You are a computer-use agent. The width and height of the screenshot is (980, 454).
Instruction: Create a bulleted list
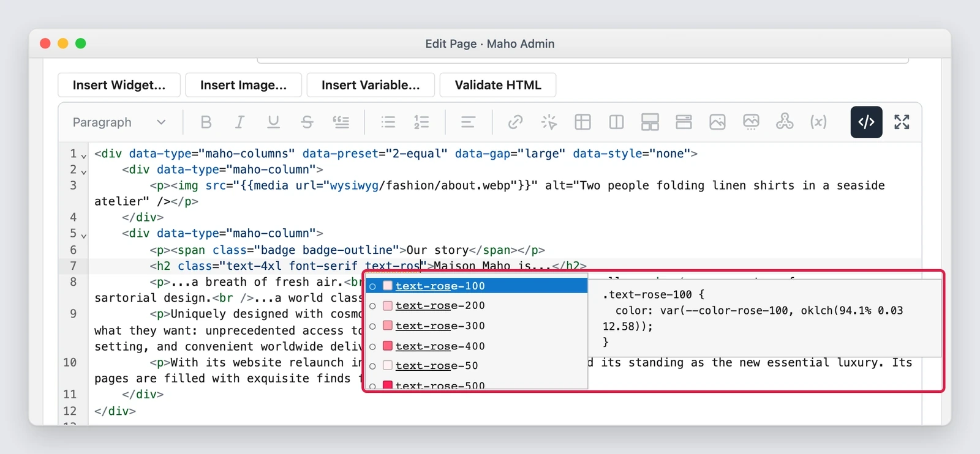click(388, 122)
